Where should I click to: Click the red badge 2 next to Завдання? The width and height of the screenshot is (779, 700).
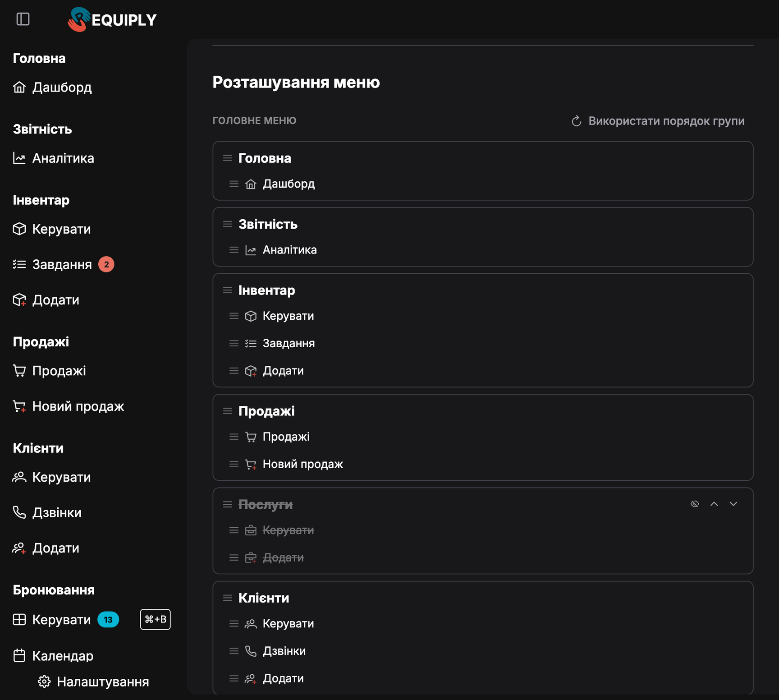pos(106,264)
